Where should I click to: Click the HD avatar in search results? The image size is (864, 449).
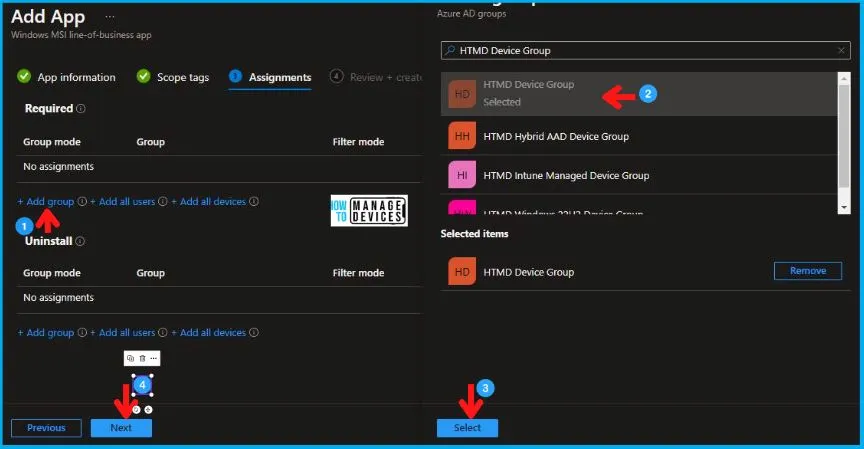(462, 94)
